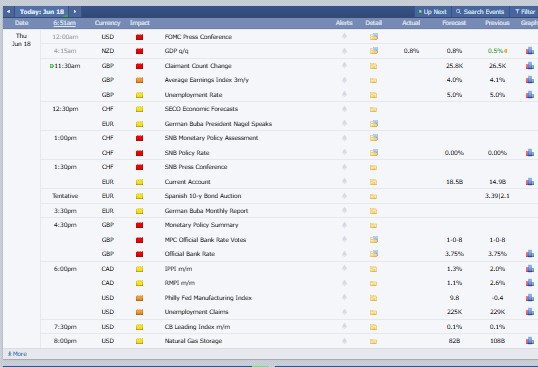The image size is (538, 367).
Task: Open graph for RMPI m/m
Action: coord(530,283)
